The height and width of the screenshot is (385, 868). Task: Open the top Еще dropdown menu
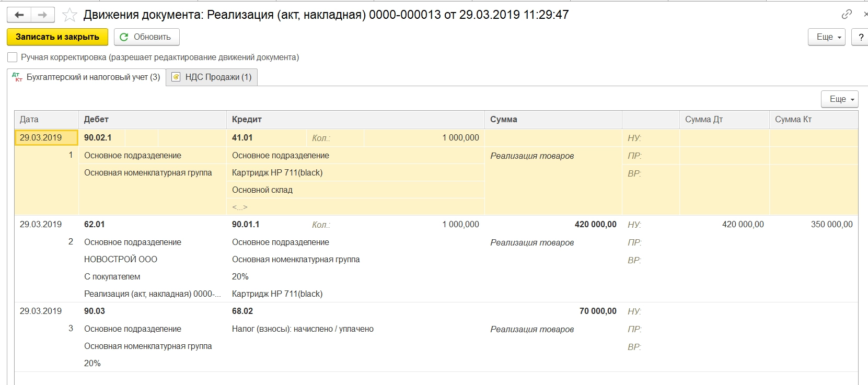(x=826, y=37)
